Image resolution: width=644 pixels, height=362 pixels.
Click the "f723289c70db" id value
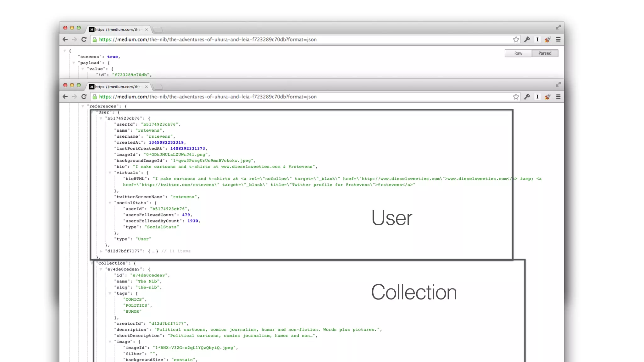(x=130, y=75)
